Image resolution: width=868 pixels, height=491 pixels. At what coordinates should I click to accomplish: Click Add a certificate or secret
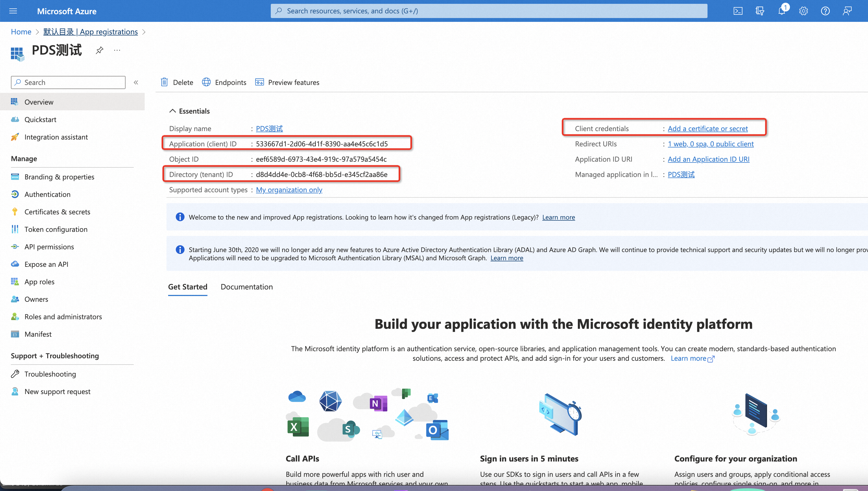coord(708,128)
